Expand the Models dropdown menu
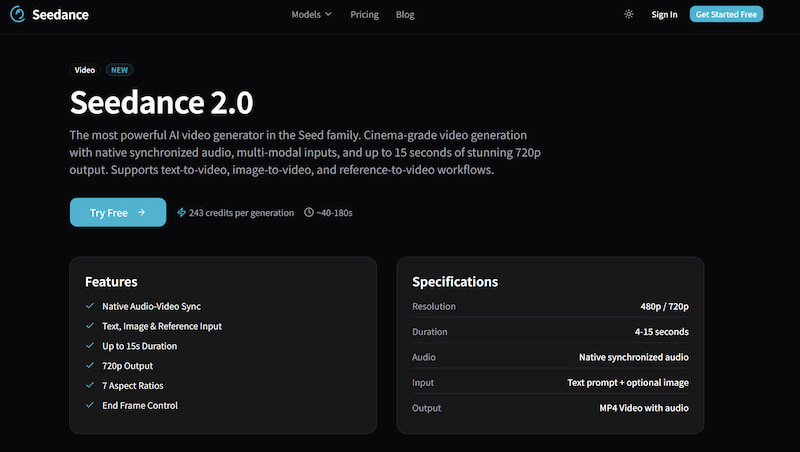 [311, 15]
